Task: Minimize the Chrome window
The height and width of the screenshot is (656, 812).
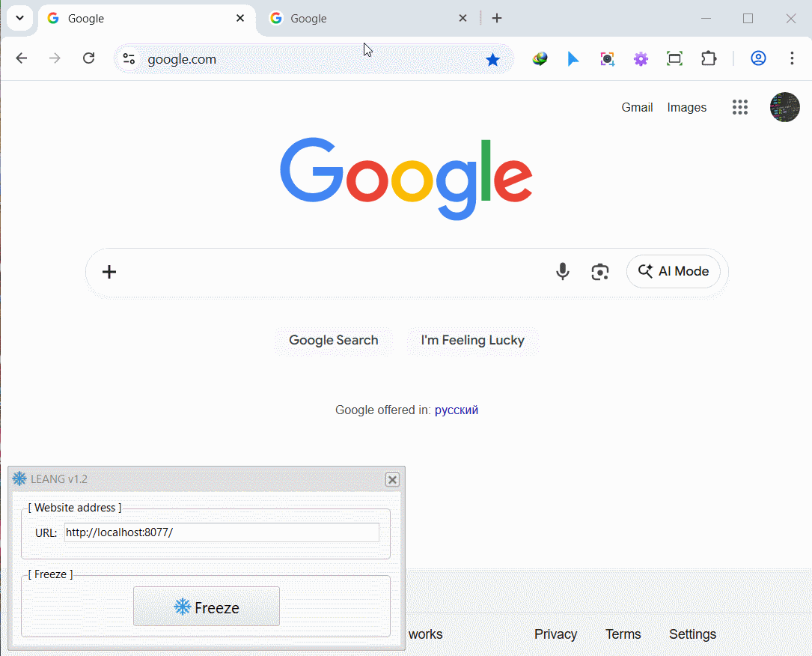Action: 706,18
